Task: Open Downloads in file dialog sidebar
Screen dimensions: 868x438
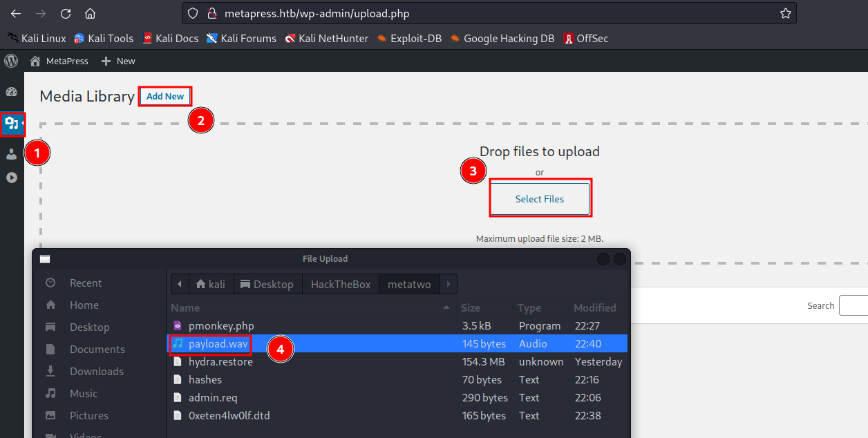Action: [x=97, y=372]
